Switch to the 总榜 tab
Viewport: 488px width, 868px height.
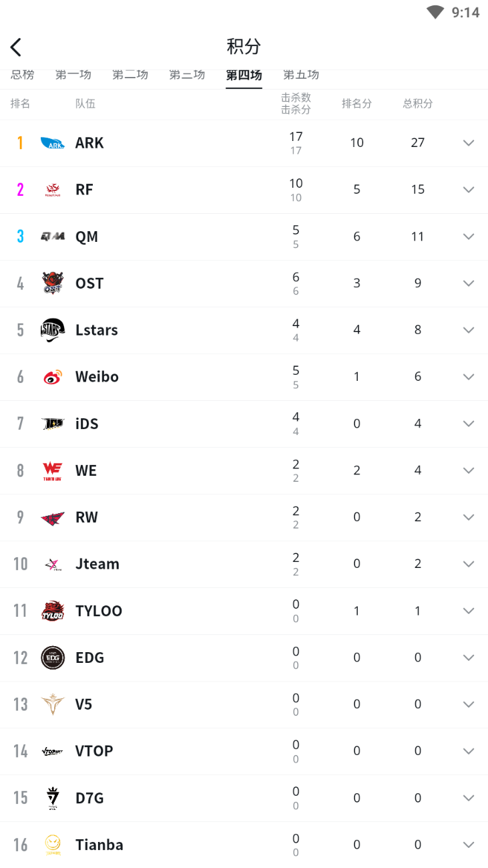pos(22,76)
